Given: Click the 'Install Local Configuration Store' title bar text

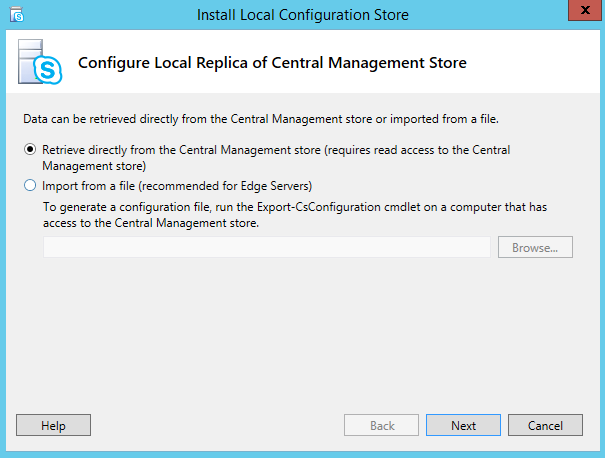Looking at the screenshot, I should (x=302, y=15).
